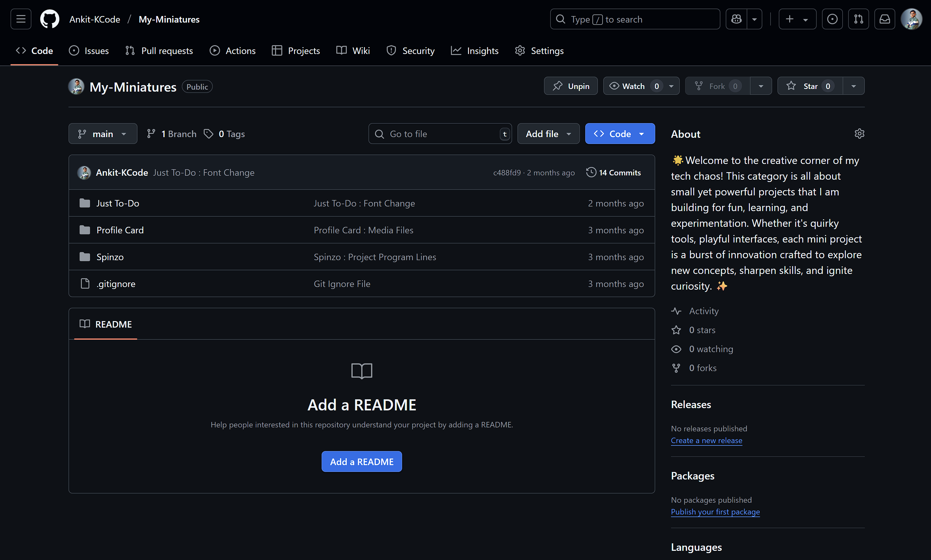Click the eye icon next to 0 watching
This screenshot has height=560, width=931.
coord(676,349)
